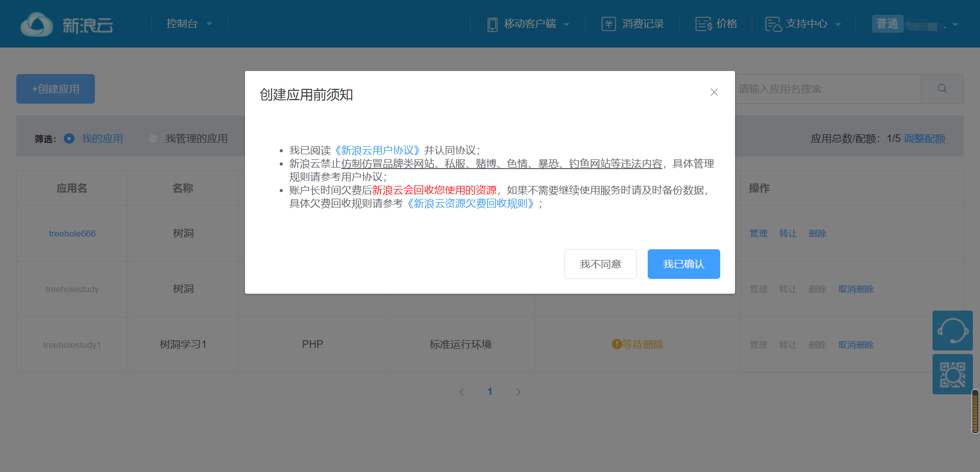Click the 普通 account level badge

pyautogui.click(x=887, y=23)
